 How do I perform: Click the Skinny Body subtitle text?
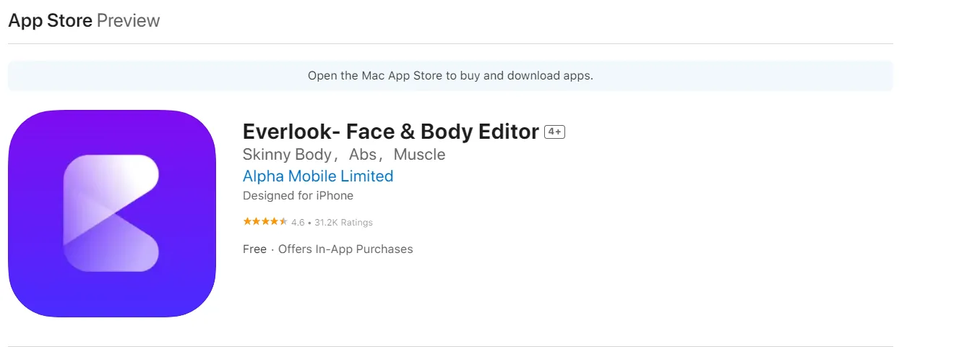pyautogui.click(x=286, y=155)
